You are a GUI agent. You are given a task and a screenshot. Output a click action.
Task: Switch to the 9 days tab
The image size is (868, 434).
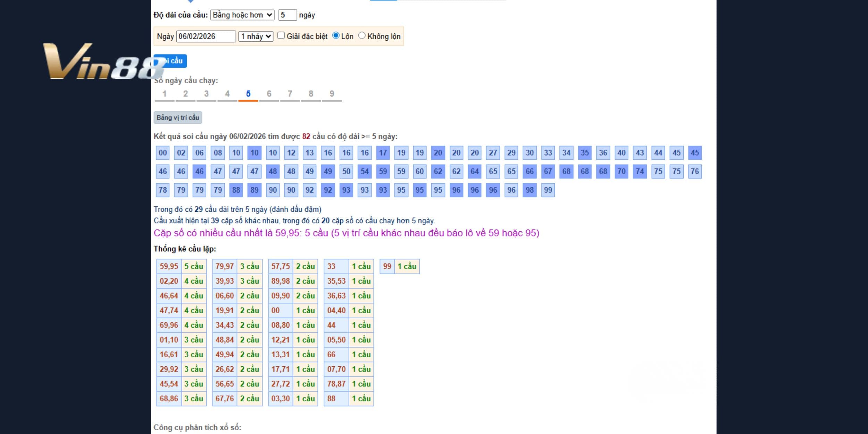pos(332,94)
